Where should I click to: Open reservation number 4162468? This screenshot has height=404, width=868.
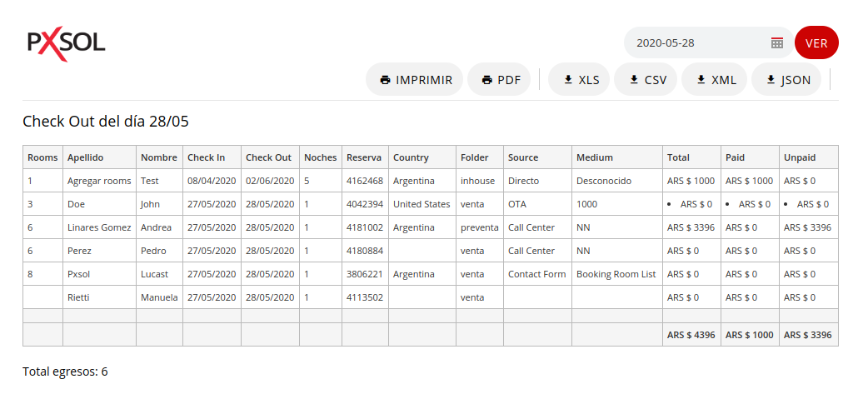(x=365, y=181)
